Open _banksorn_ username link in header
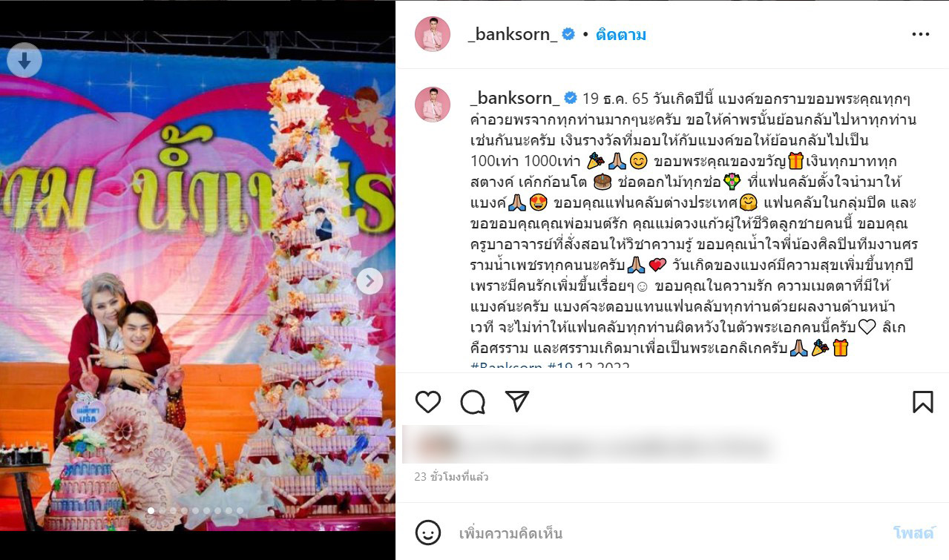Screen dimensions: 949x560 (x=513, y=35)
